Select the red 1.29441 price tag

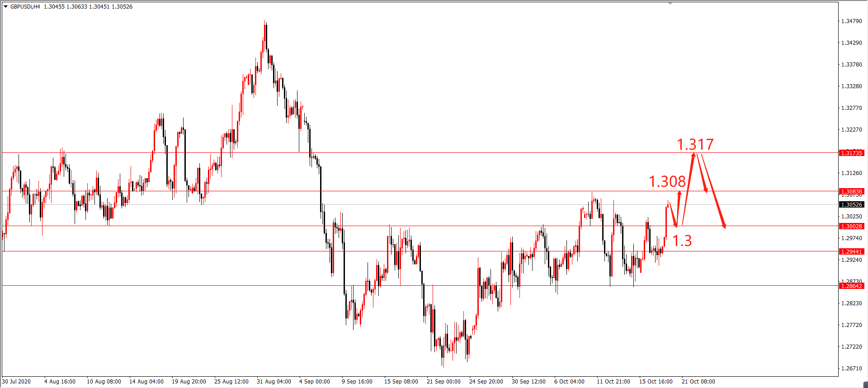pos(851,251)
